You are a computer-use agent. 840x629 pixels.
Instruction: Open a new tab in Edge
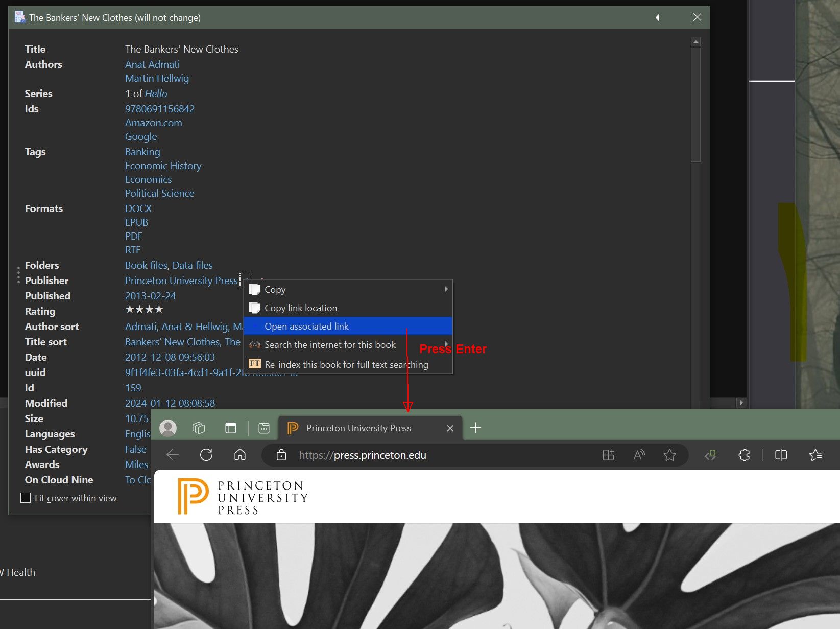pyautogui.click(x=475, y=428)
